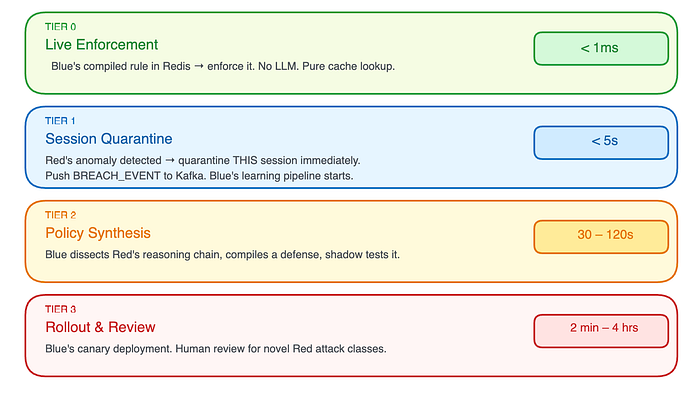Click the Blue's canary deployment description text
700x415 pixels.
pos(216,349)
